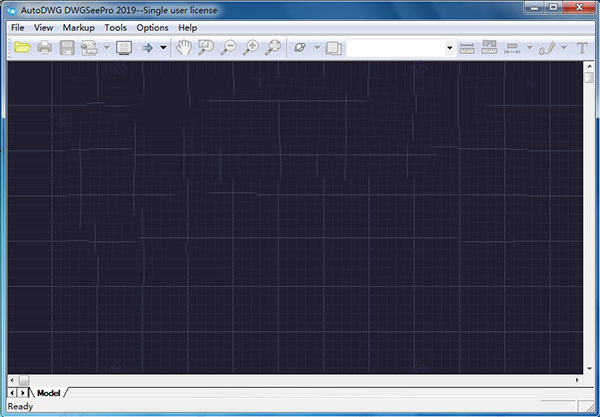600x417 pixels.
Task: Click the layers/copy overlapping squares icon
Action: pyautogui.click(x=334, y=48)
